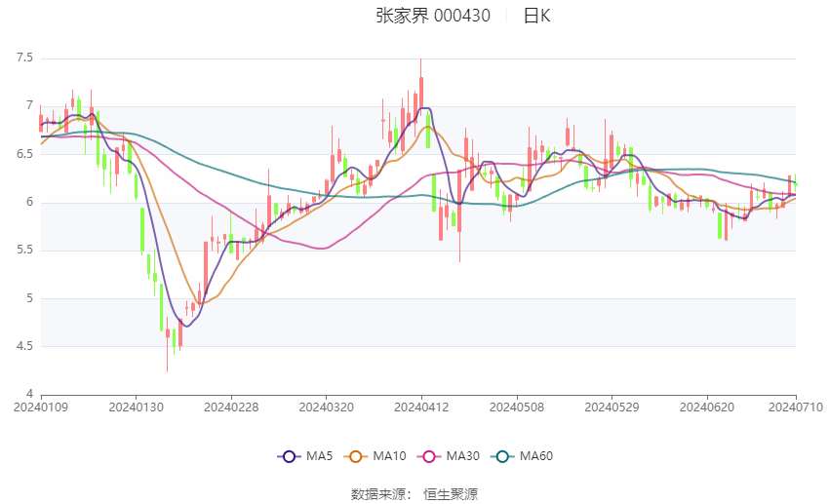Toggle the MA10 series via its legend text

tap(391, 455)
